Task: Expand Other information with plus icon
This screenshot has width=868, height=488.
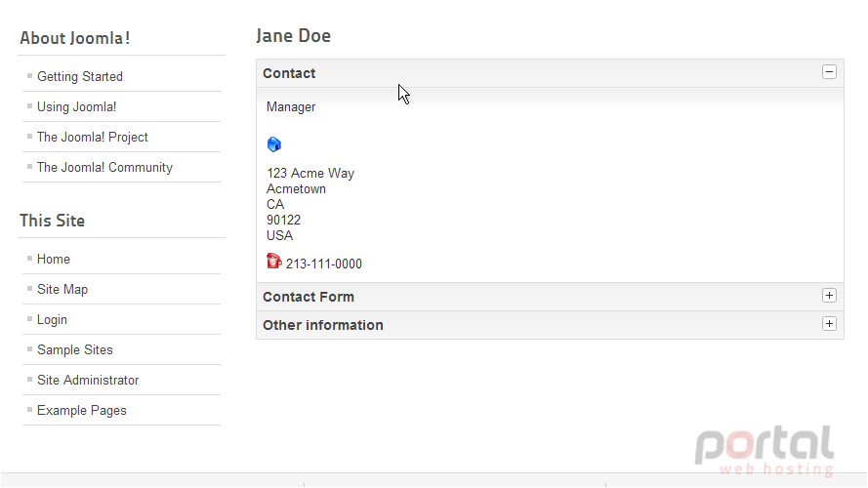Action: coord(829,324)
